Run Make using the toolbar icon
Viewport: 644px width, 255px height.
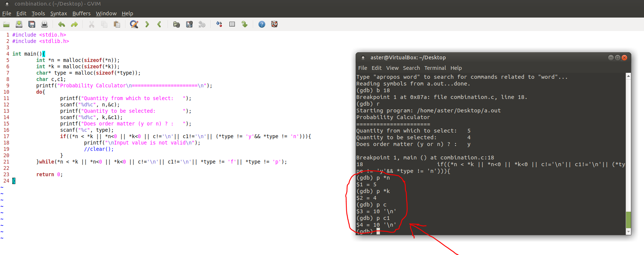[x=219, y=24]
